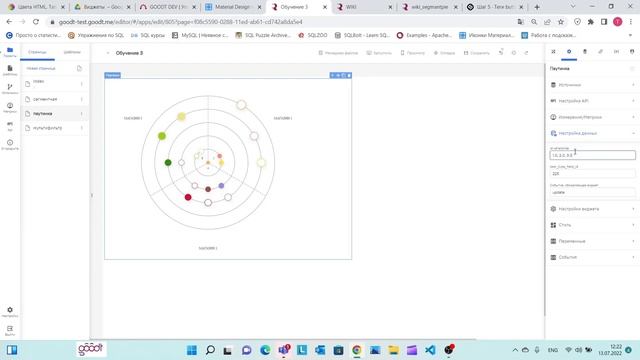Expand the Переменные section
Screen dimensions: 640x360
pyautogui.click(x=592, y=241)
